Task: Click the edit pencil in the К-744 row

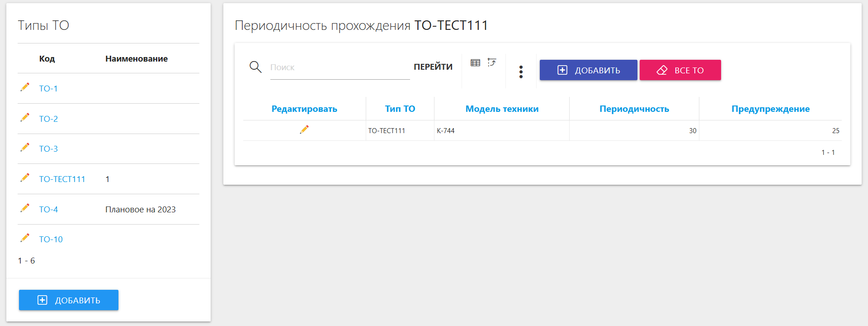Action: [x=304, y=130]
